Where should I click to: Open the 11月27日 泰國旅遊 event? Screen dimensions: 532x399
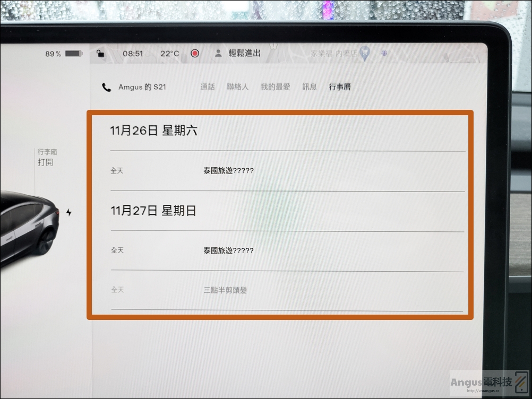(x=287, y=251)
